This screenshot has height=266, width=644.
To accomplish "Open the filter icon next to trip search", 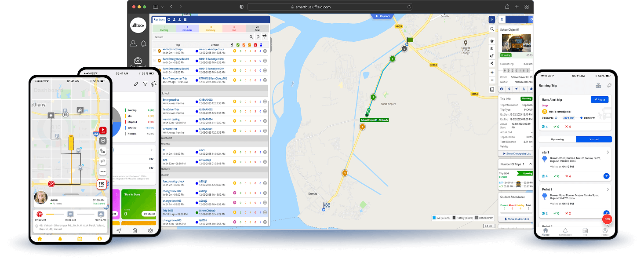I will point(265,37).
